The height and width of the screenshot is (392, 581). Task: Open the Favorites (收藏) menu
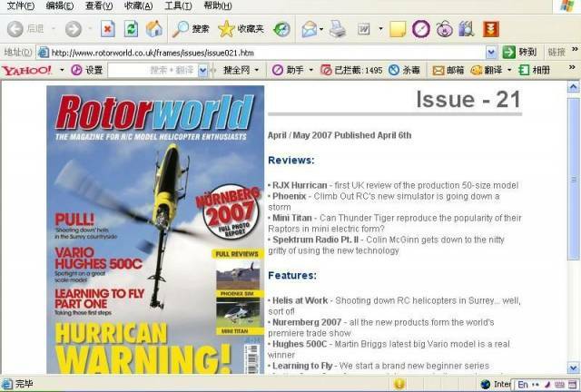coord(139,5)
